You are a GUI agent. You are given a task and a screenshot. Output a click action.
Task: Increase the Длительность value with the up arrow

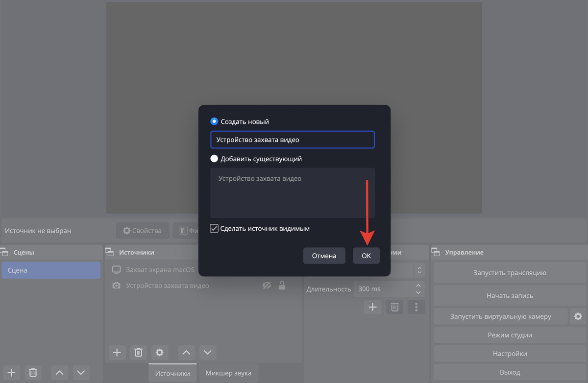[x=418, y=286]
